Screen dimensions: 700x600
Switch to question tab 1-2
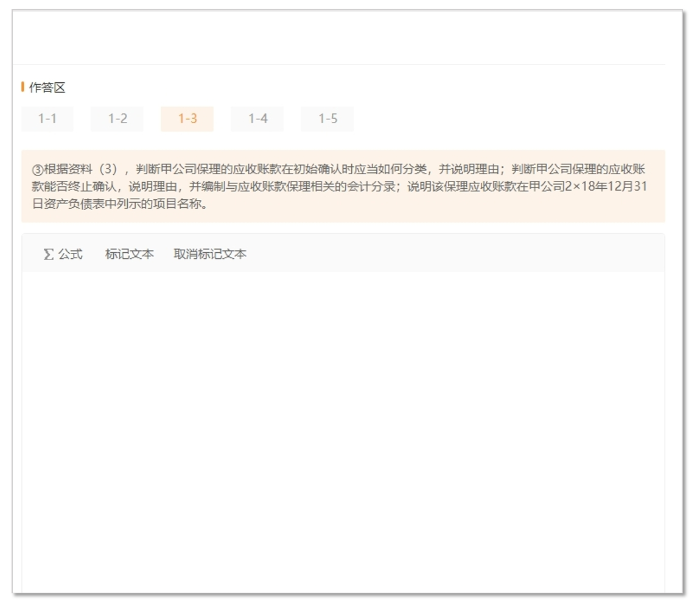(117, 119)
